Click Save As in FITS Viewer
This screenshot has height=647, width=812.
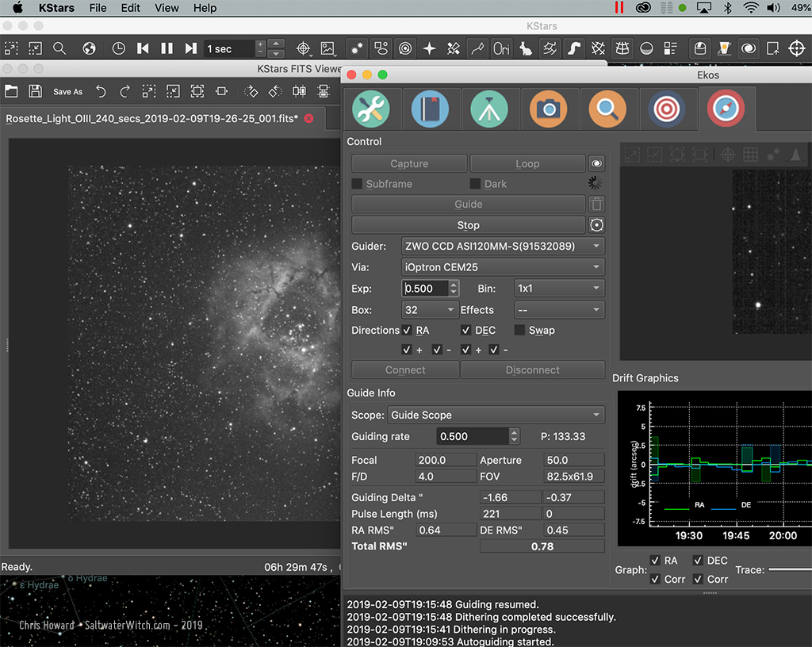tap(67, 92)
